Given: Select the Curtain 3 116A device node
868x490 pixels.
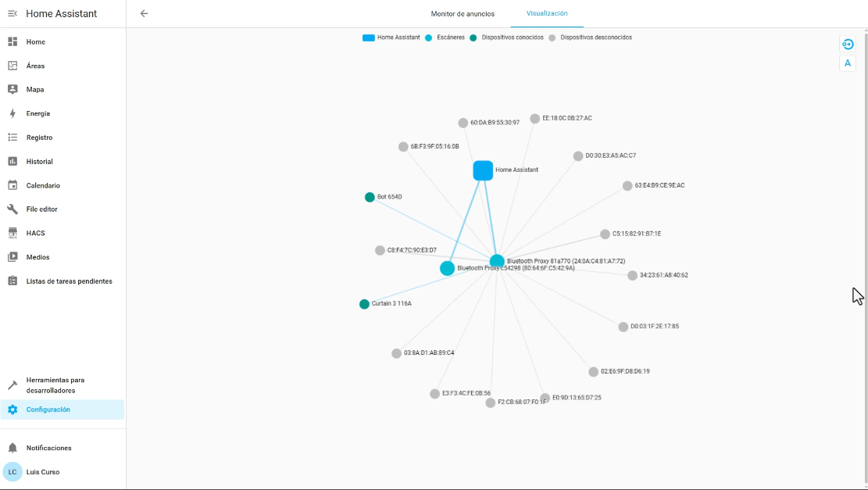Looking at the screenshot, I should [x=364, y=304].
